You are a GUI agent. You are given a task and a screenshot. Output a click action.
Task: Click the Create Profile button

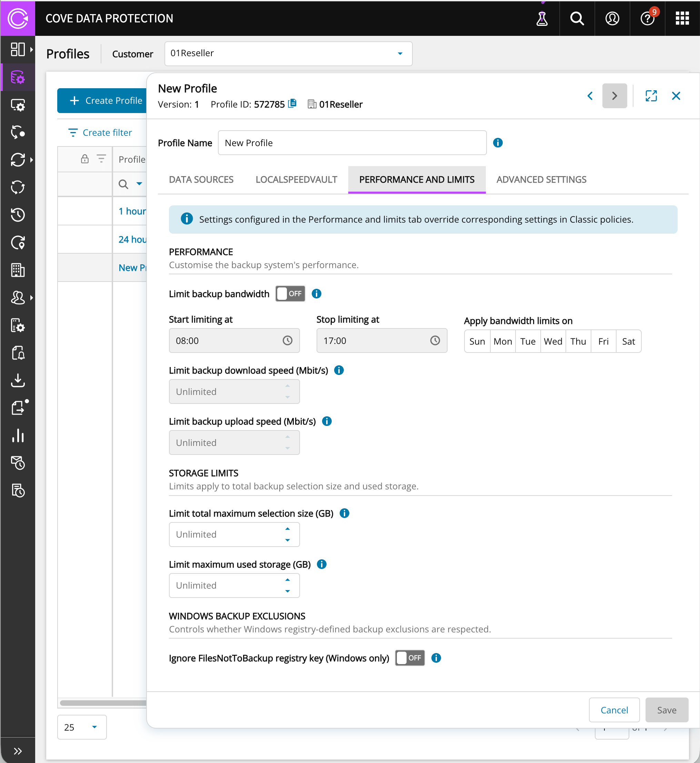tap(102, 101)
